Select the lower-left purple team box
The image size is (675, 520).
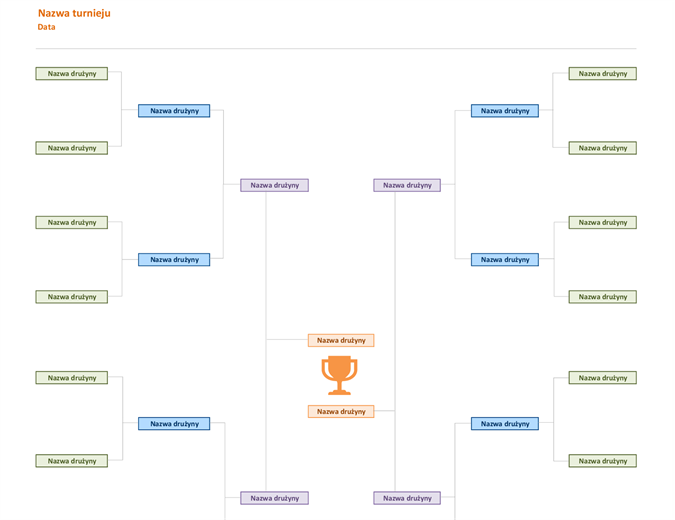(x=274, y=498)
